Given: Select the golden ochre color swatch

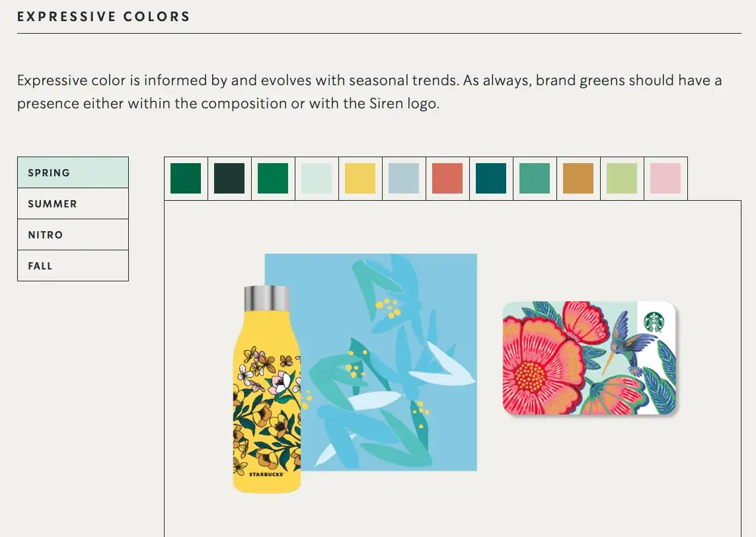Looking at the screenshot, I should (x=578, y=178).
